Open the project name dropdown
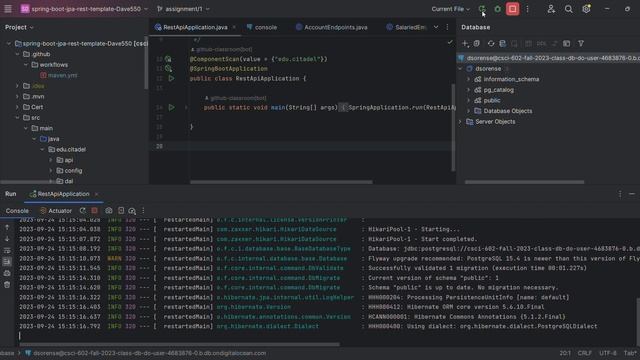 coord(84,9)
